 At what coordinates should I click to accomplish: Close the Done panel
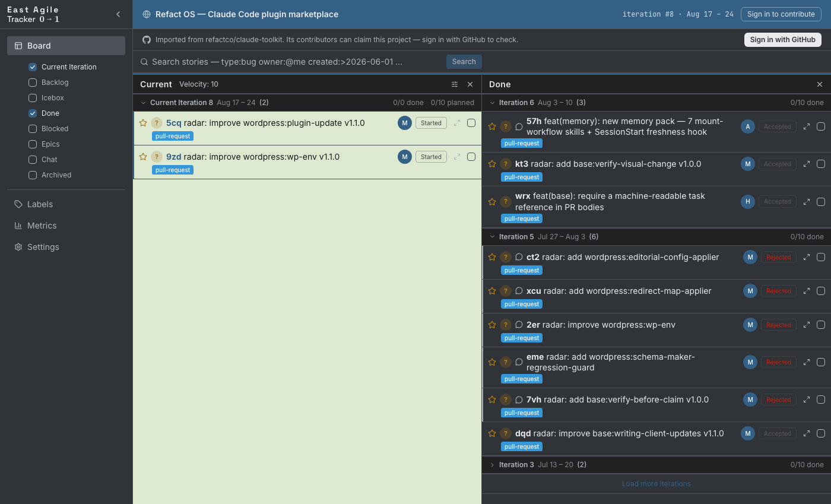[820, 84]
